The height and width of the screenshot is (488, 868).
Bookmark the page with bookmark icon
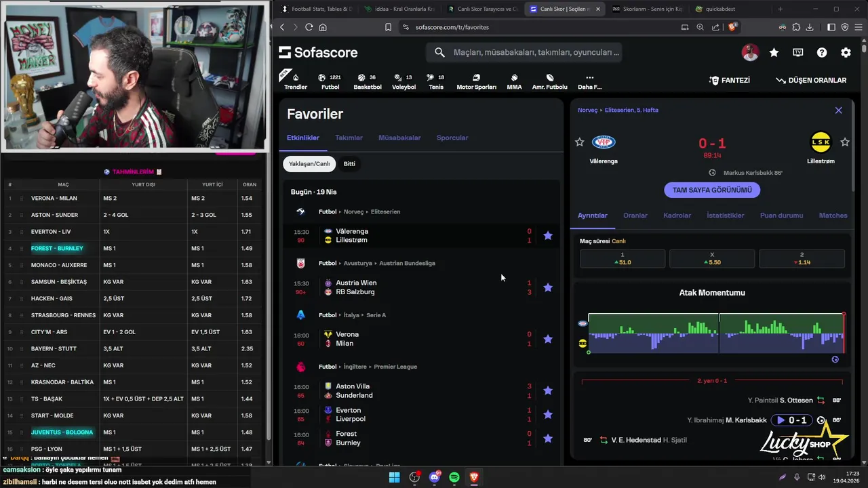(x=388, y=27)
